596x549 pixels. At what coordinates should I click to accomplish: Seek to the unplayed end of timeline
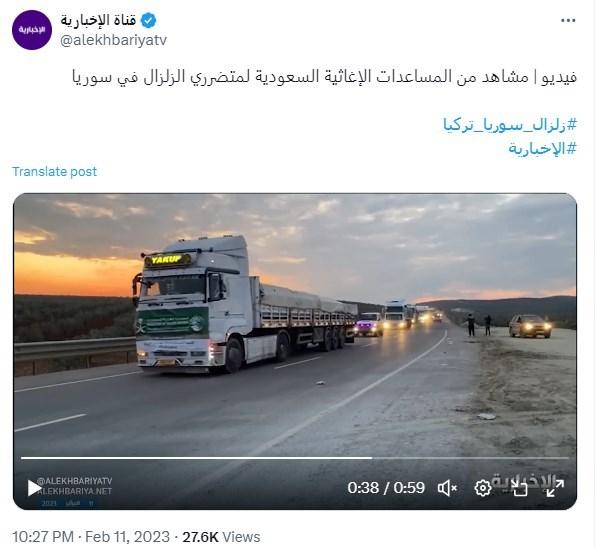click(470, 458)
